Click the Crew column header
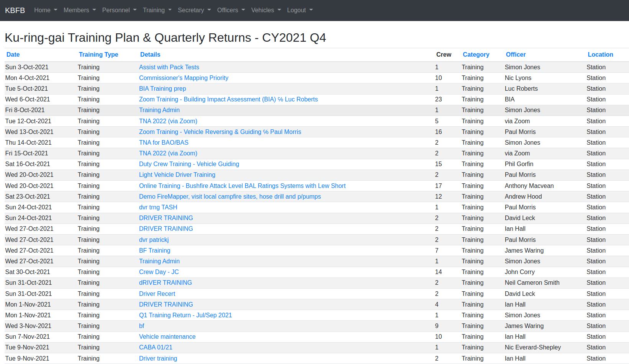 pos(444,55)
